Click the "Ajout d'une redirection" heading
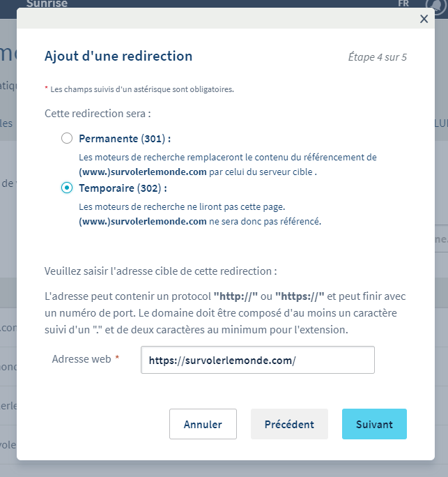The image size is (448, 477). point(118,56)
